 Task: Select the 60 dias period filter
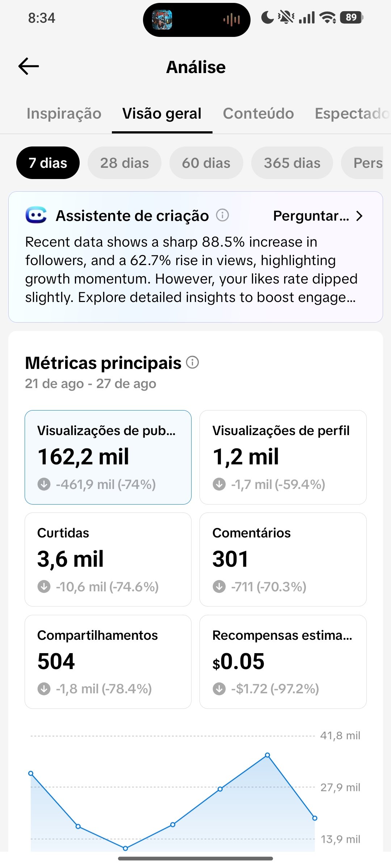click(206, 163)
